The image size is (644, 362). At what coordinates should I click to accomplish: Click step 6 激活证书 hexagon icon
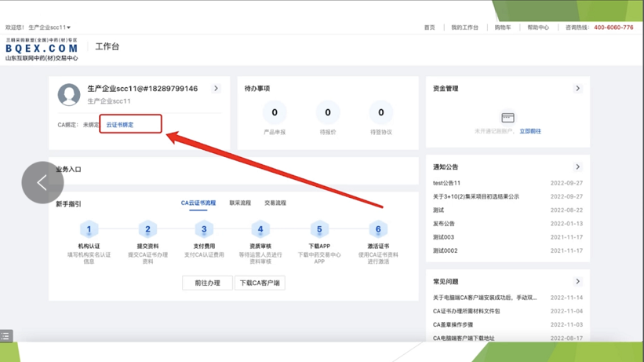click(378, 229)
